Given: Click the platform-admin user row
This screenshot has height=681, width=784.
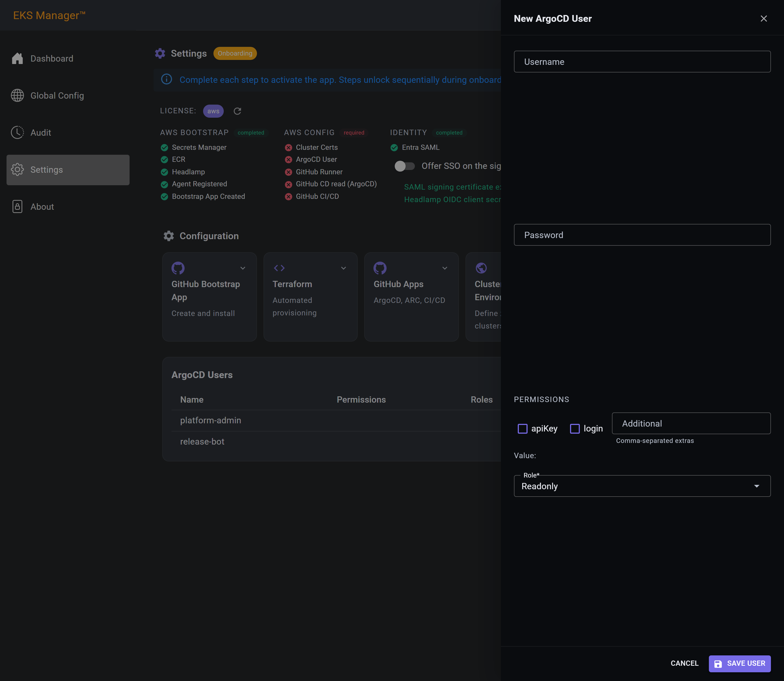Looking at the screenshot, I should click(x=336, y=420).
